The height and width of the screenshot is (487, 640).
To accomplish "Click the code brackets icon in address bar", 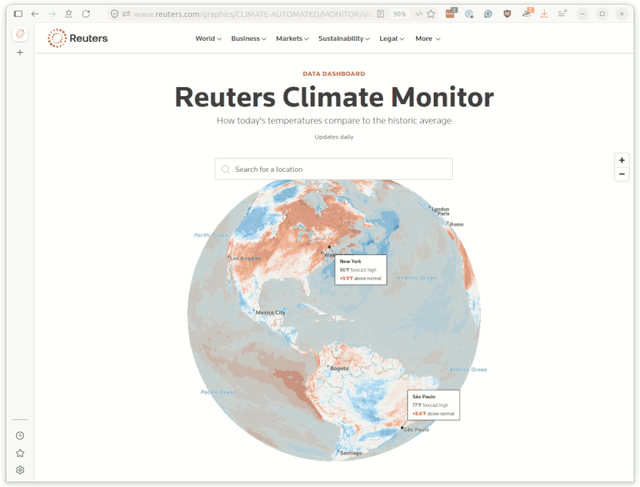I will coord(419,14).
